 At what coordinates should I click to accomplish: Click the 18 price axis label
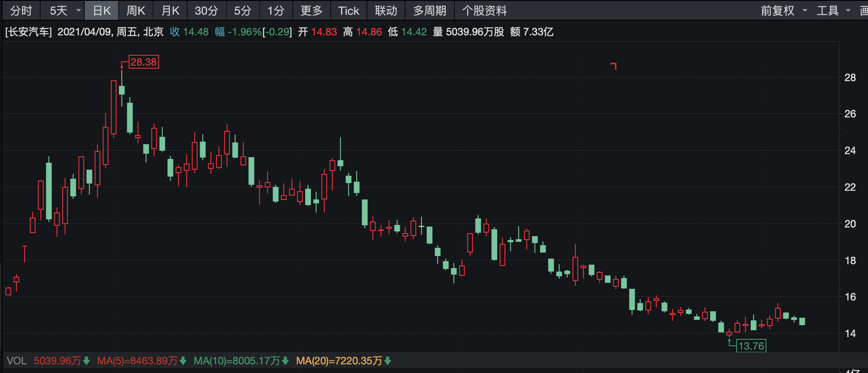point(850,261)
